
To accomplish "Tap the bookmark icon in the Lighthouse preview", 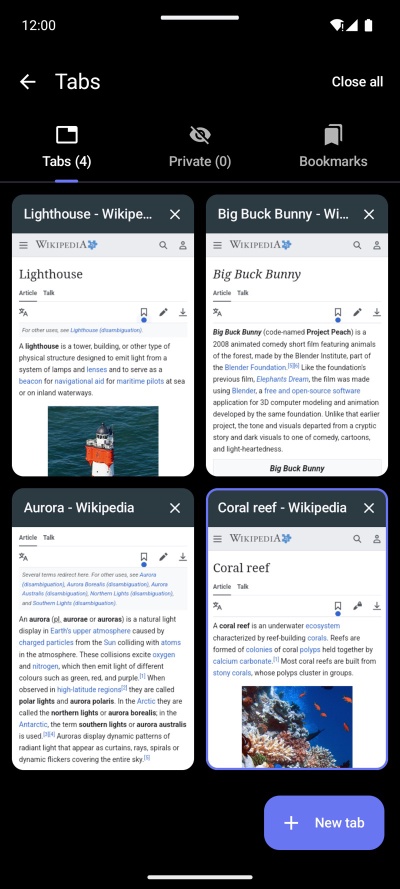I will (144, 314).
